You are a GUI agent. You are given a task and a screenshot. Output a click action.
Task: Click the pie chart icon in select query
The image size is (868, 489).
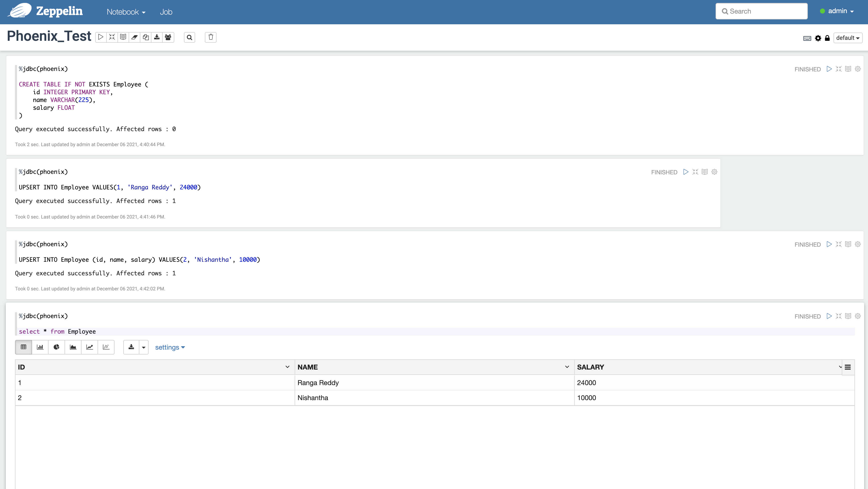pyautogui.click(x=57, y=347)
